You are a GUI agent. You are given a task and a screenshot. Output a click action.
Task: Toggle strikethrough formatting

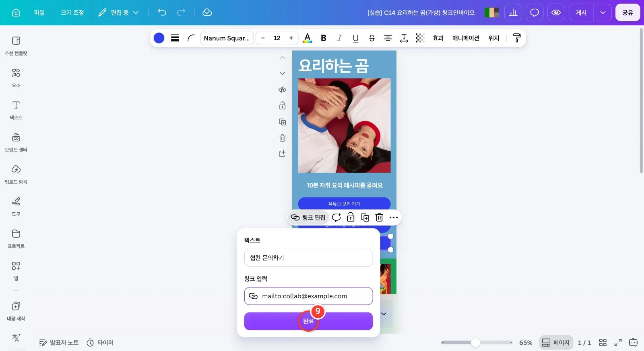click(372, 38)
